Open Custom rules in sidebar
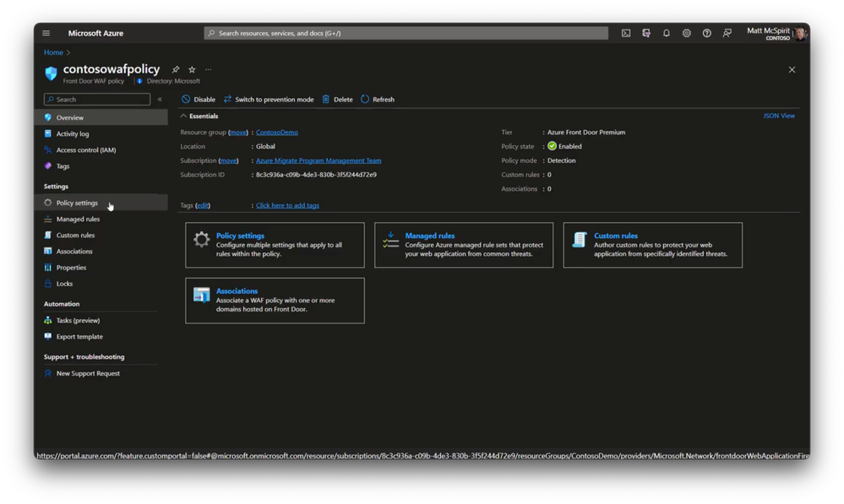844x504 pixels. [x=101, y=235]
